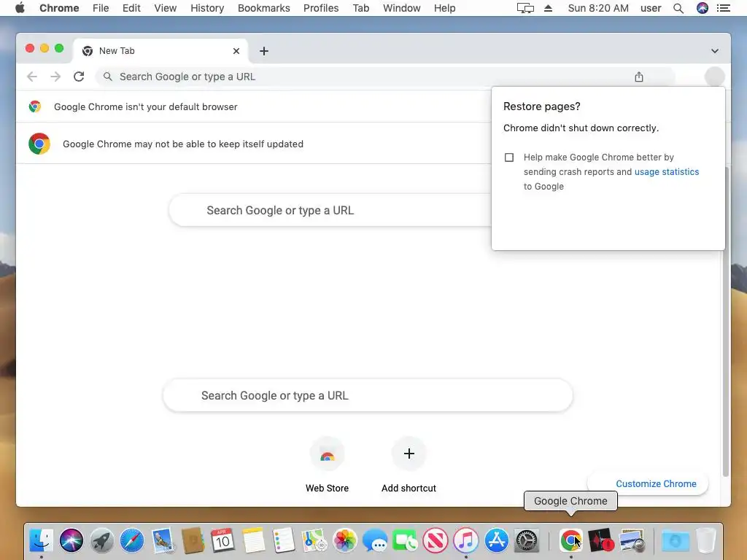Open Notification Center list icon
This screenshot has width=747, height=560.
[x=724, y=8]
